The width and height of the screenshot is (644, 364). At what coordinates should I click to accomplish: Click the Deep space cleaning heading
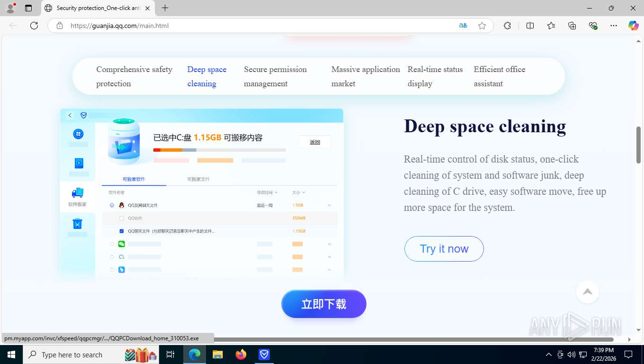pyautogui.click(x=485, y=126)
